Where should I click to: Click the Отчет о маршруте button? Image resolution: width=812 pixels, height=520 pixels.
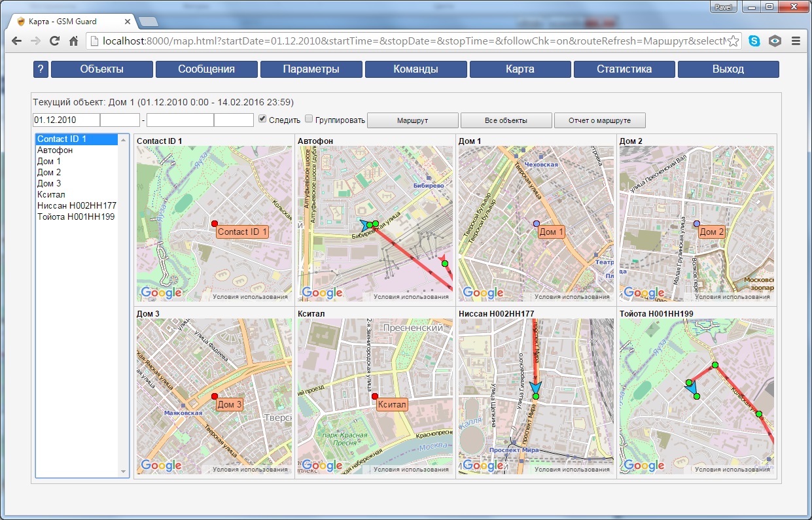pyautogui.click(x=600, y=120)
